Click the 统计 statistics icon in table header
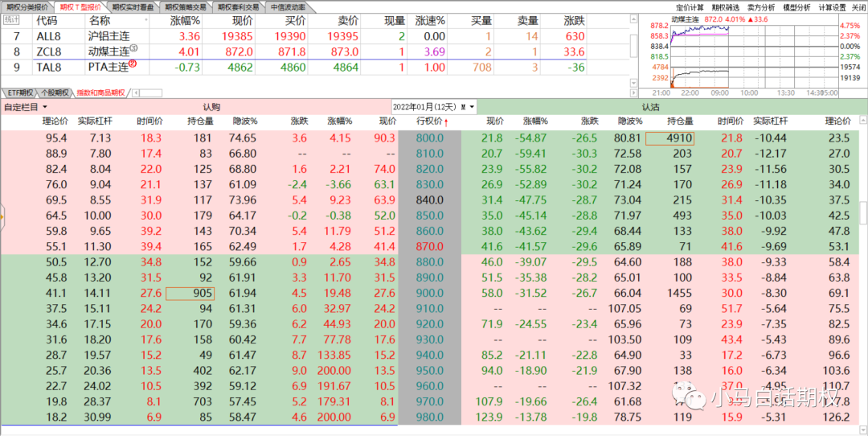 (x=12, y=19)
